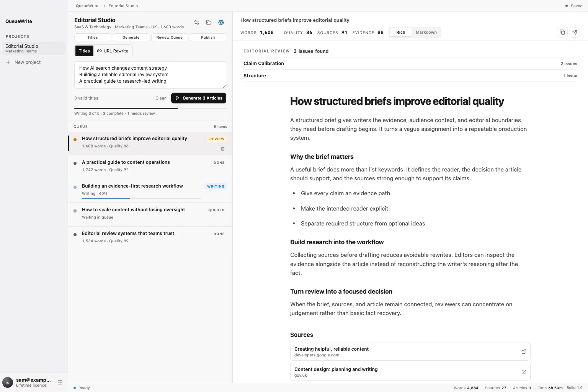
Task: Create a New project
Action: click(x=24, y=62)
